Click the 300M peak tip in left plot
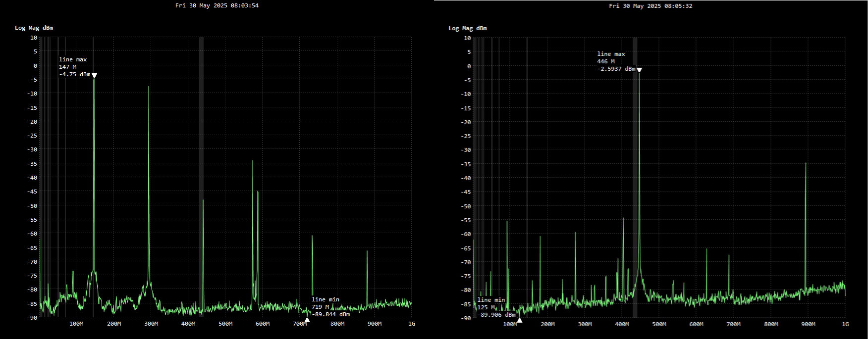Screen dimensions: 868x339 click(149, 87)
